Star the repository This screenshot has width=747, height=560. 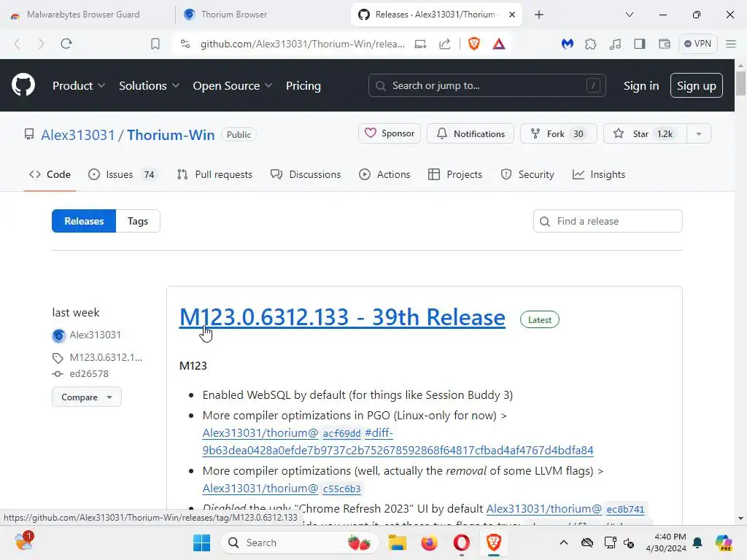tap(645, 134)
